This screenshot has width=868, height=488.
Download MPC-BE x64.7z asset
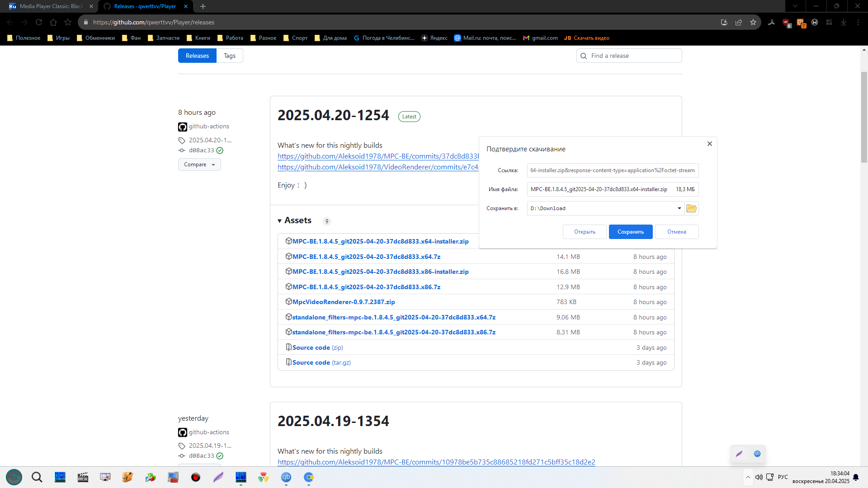(366, 257)
